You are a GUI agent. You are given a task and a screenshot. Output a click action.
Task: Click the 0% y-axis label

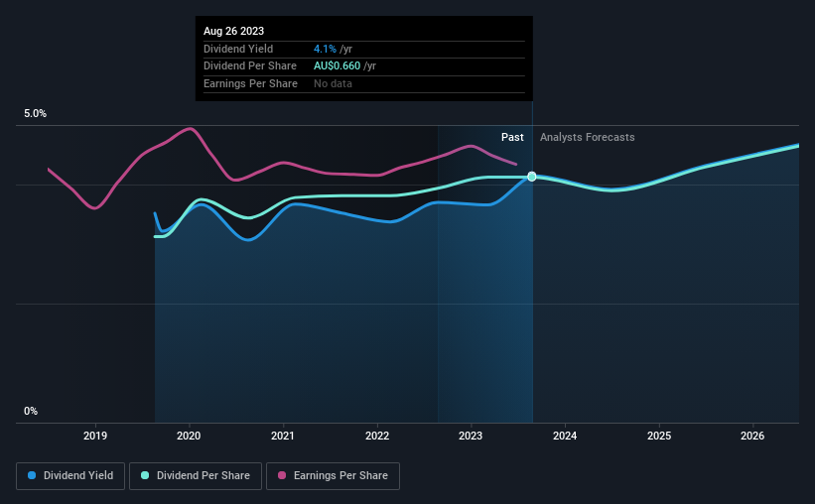[x=31, y=411]
